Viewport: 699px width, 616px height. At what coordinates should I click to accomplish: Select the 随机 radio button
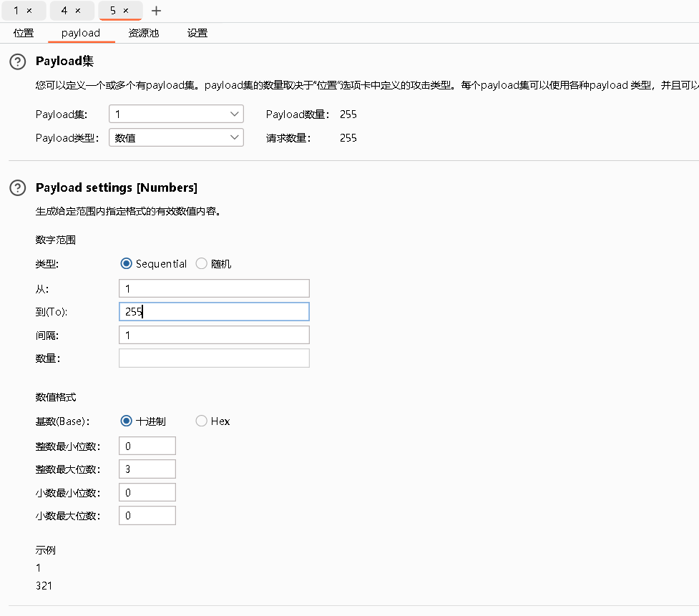coord(202,264)
